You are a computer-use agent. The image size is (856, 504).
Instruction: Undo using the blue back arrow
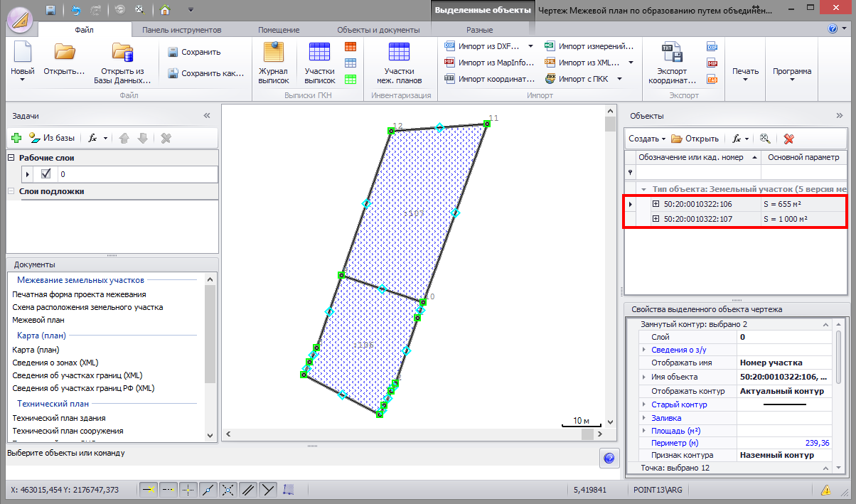point(76,10)
